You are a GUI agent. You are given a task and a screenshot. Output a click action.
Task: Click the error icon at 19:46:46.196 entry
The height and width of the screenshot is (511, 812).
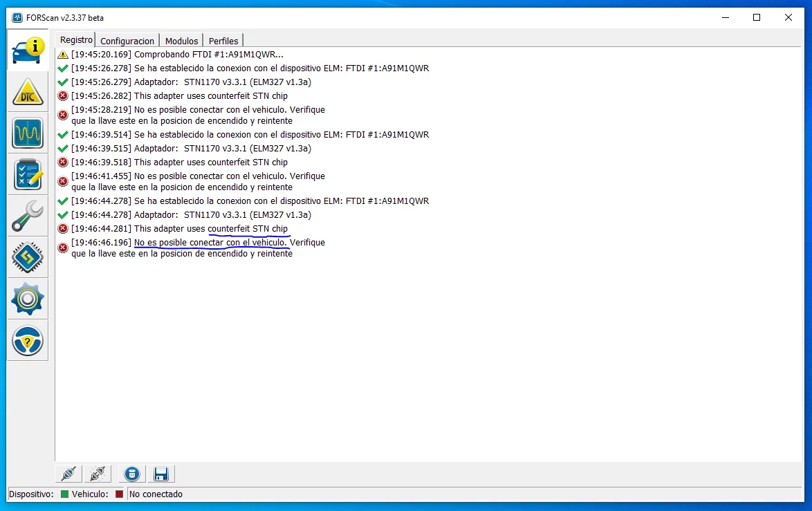[63, 248]
